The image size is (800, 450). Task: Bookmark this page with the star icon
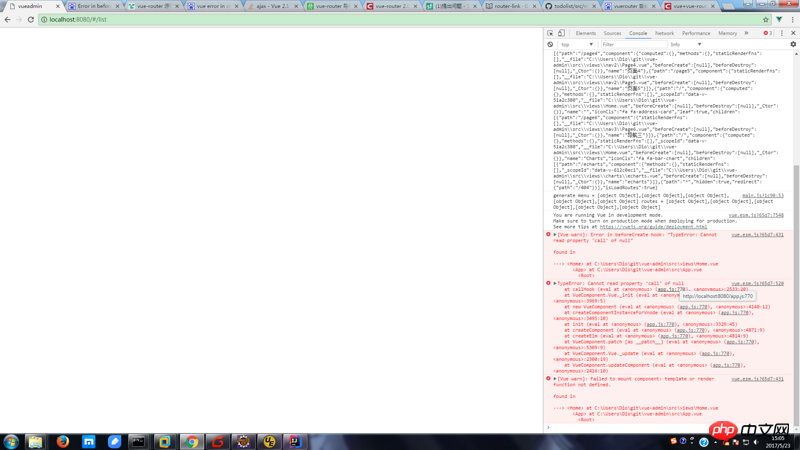[x=766, y=19]
